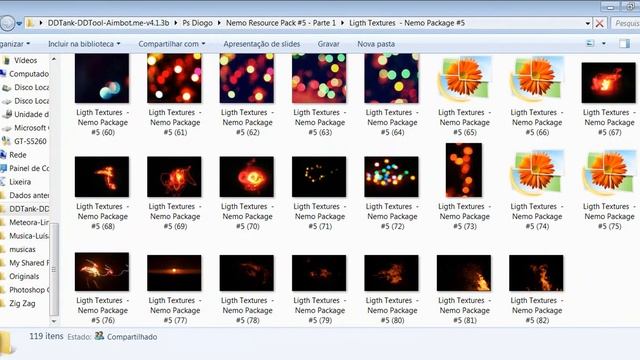Select image Nemo Package #5 (62) thumbnail
The image size is (640, 360).
[x=247, y=78]
